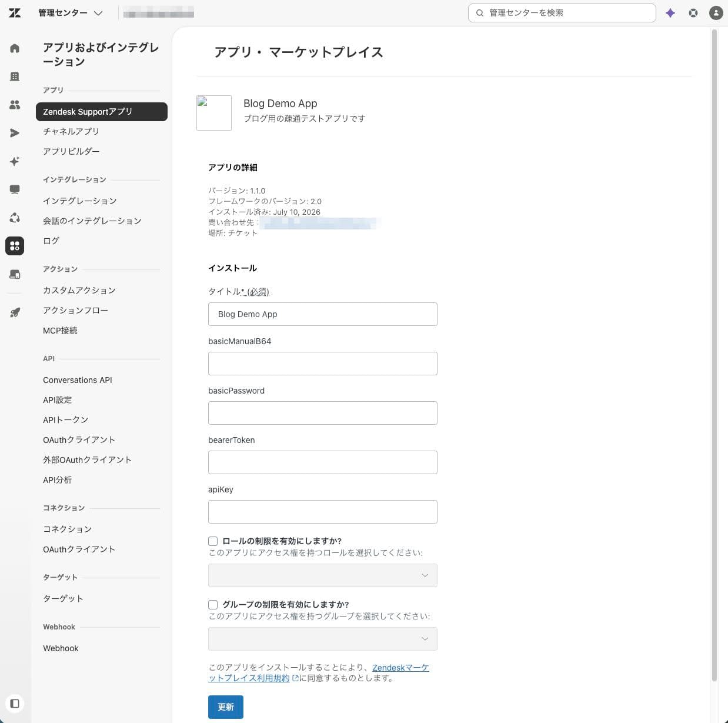This screenshot has height=723, width=728.
Task: Open the rocket icon in sidebar
Action: coord(15,312)
